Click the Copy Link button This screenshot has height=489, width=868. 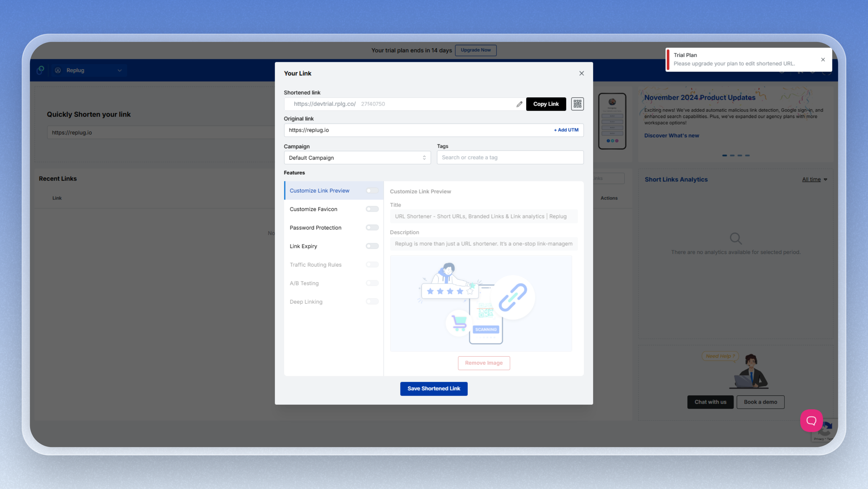(x=546, y=104)
